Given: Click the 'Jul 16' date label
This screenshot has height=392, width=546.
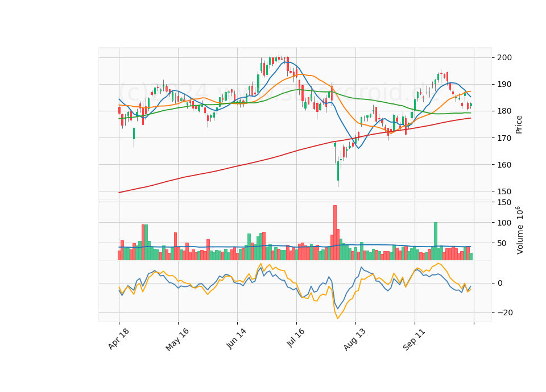Looking at the screenshot, I should pyautogui.click(x=296, y=337).
